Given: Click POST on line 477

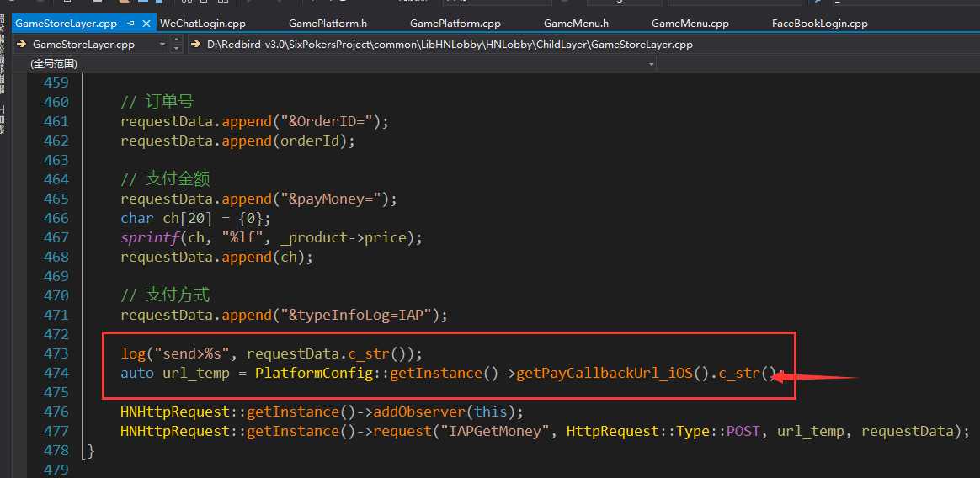Looking at the screenshot, I should [743, 431].
